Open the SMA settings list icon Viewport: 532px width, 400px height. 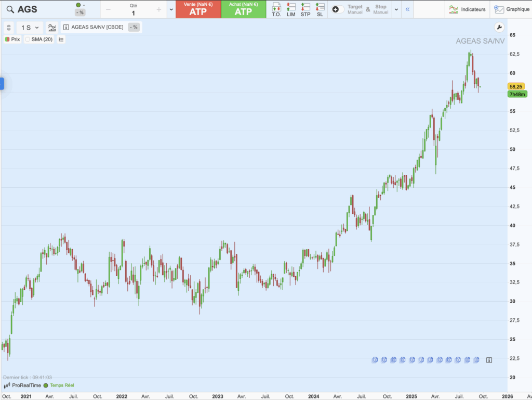pos(61,40)
